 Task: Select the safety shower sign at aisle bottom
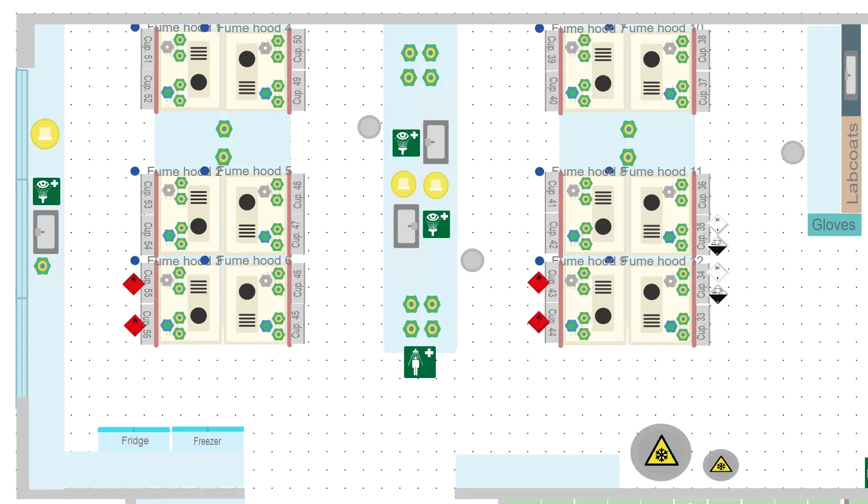(420, 361)
